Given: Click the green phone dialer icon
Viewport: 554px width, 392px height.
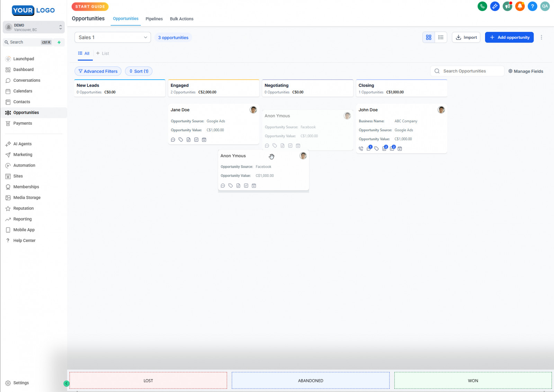Looking at the screenshot, I should tap(482, 6).
